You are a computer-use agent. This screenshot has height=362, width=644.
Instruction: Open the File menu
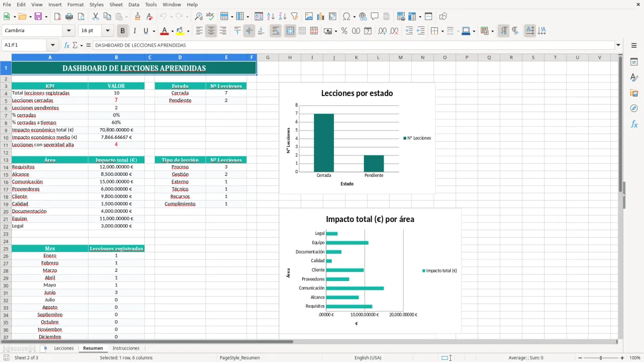pyautogui.click(x=6, y=4)
